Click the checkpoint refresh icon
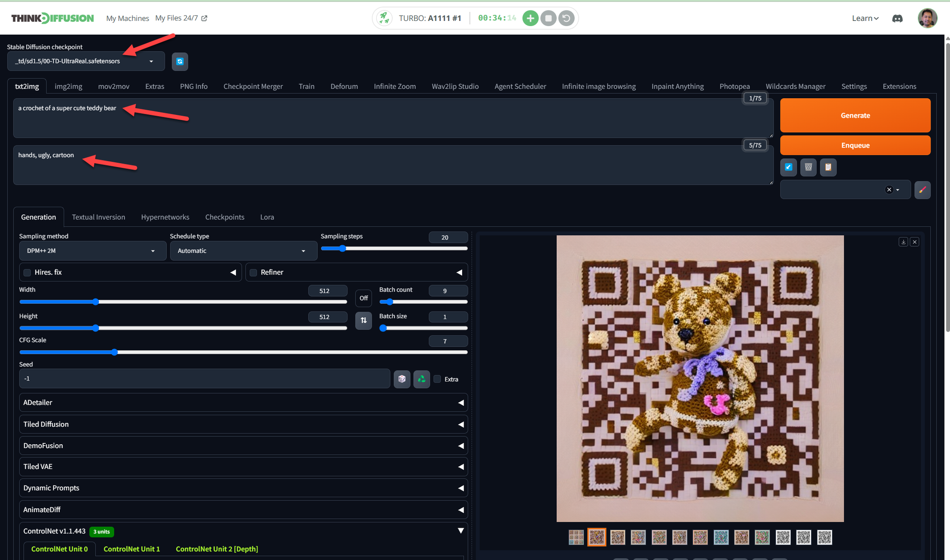Viewport: 950px width, 560px height. coord(180,61)
